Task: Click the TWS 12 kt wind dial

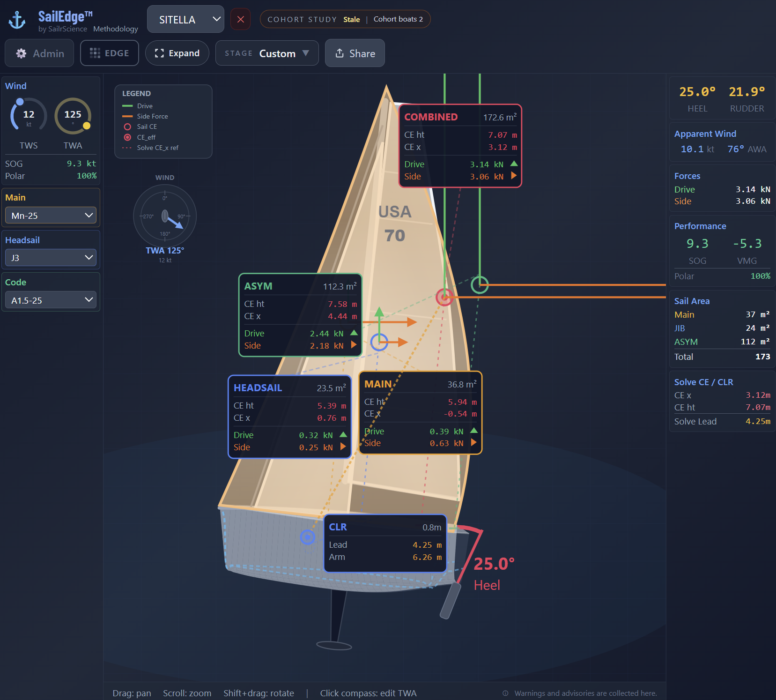Action: (x=29, y=116)
